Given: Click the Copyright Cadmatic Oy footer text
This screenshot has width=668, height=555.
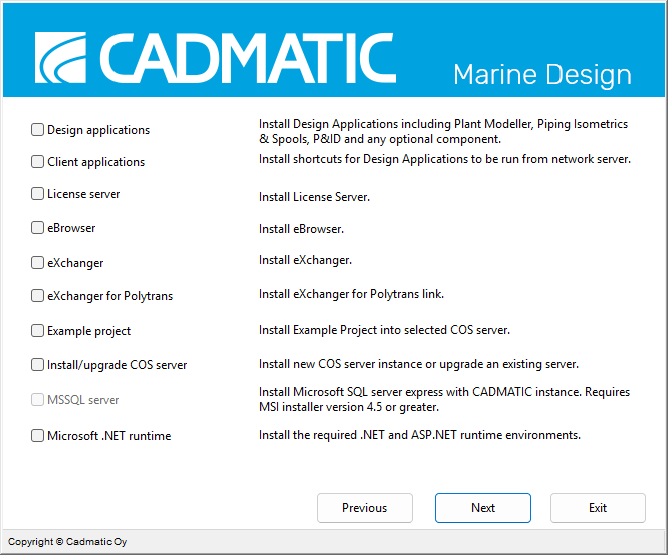Looking at the screenshot, I should click(x=68, y=542).
